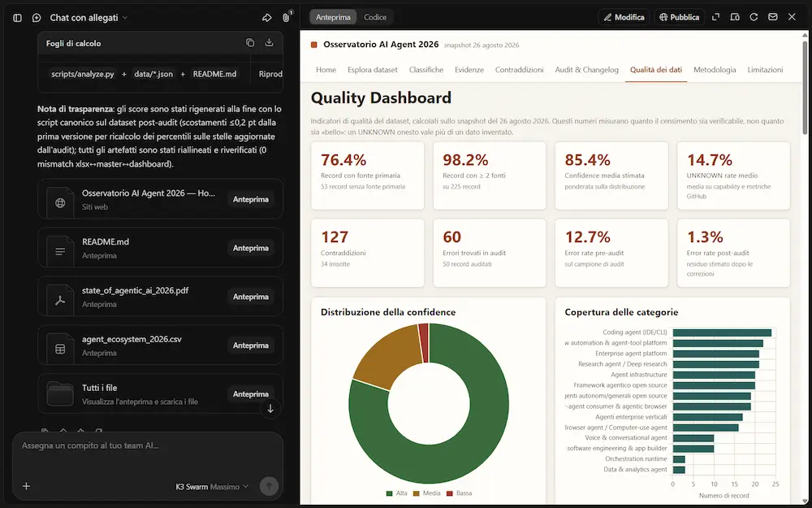Toggle the Bassa legend entry in chart

(459, 493)
